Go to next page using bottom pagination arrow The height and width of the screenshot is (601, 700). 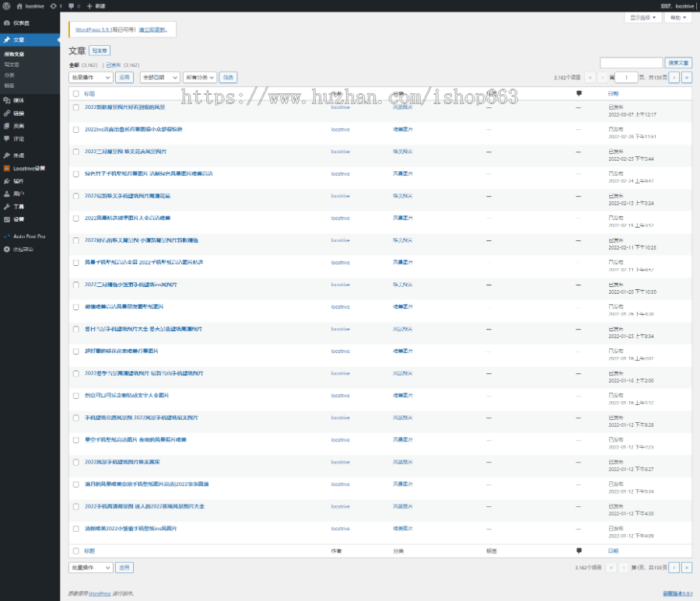point(674,568)
